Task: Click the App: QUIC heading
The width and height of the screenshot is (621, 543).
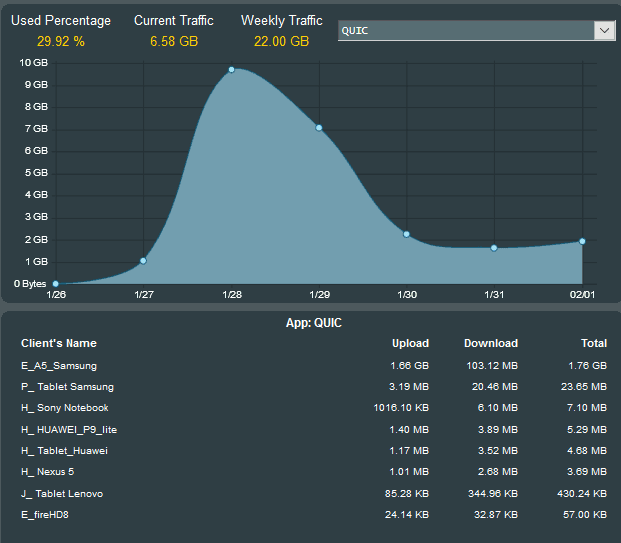Action: coord(314,323)
